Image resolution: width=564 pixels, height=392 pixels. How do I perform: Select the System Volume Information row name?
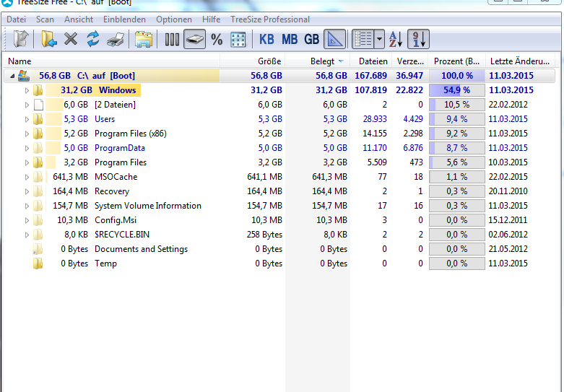tap(148, 206)
